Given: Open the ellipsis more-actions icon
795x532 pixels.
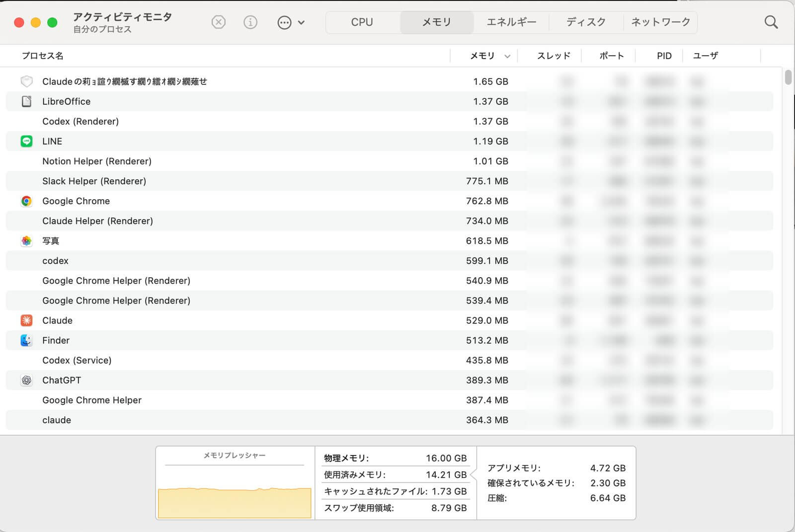Looking at the screenshot, I should (284, 22).
